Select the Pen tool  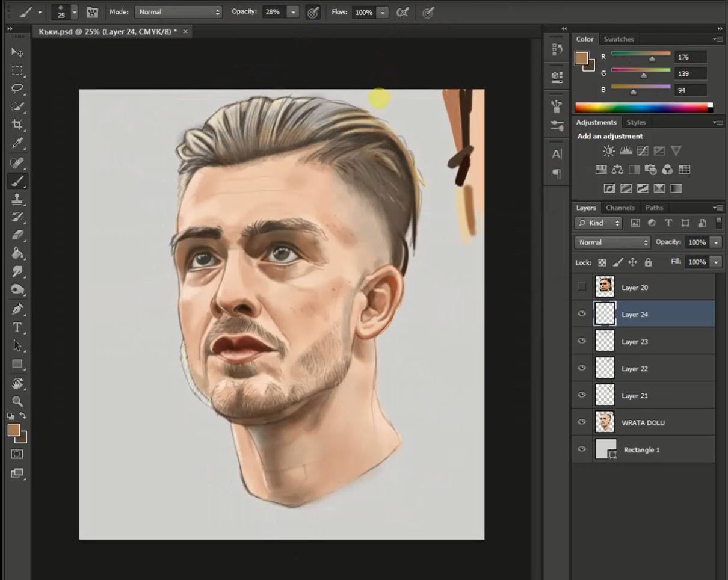tap(17, 309)
